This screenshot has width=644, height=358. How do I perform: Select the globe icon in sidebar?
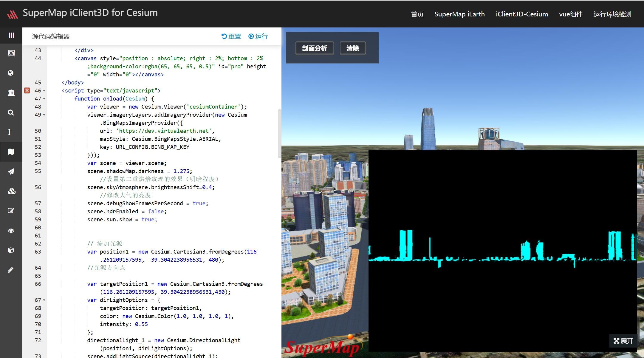11,73
